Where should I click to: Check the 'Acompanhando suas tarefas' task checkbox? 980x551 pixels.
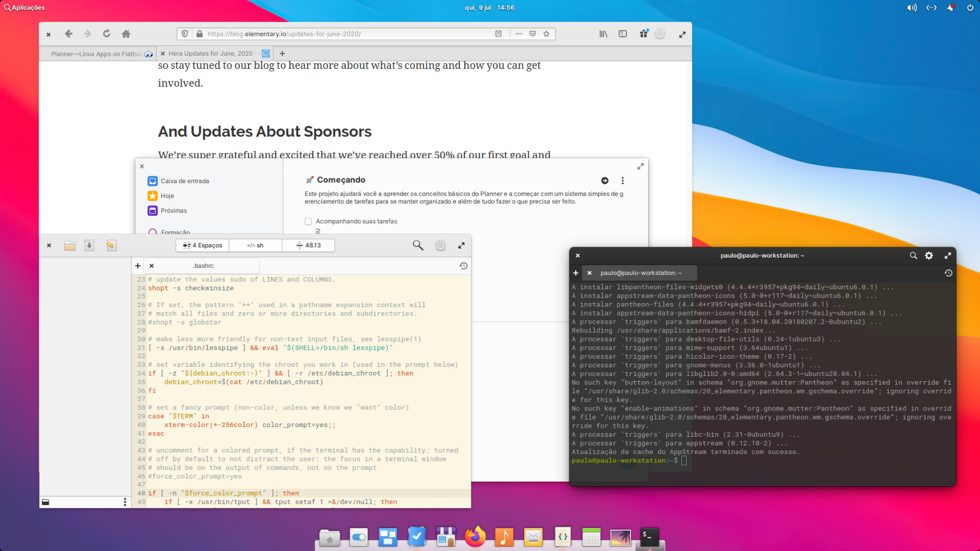308,222
